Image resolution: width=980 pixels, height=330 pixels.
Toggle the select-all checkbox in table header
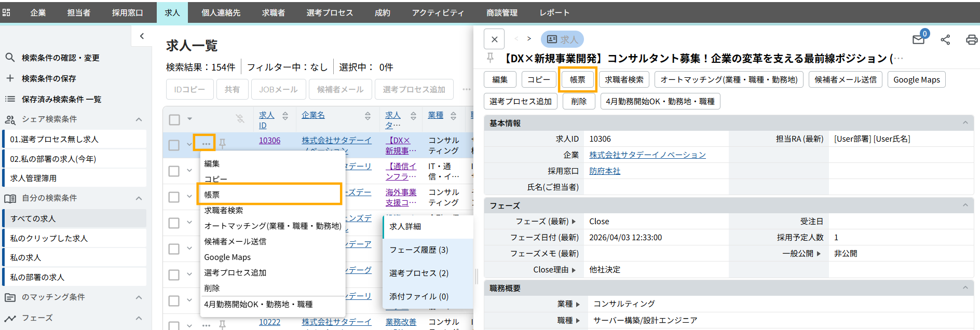coord(174,120)
